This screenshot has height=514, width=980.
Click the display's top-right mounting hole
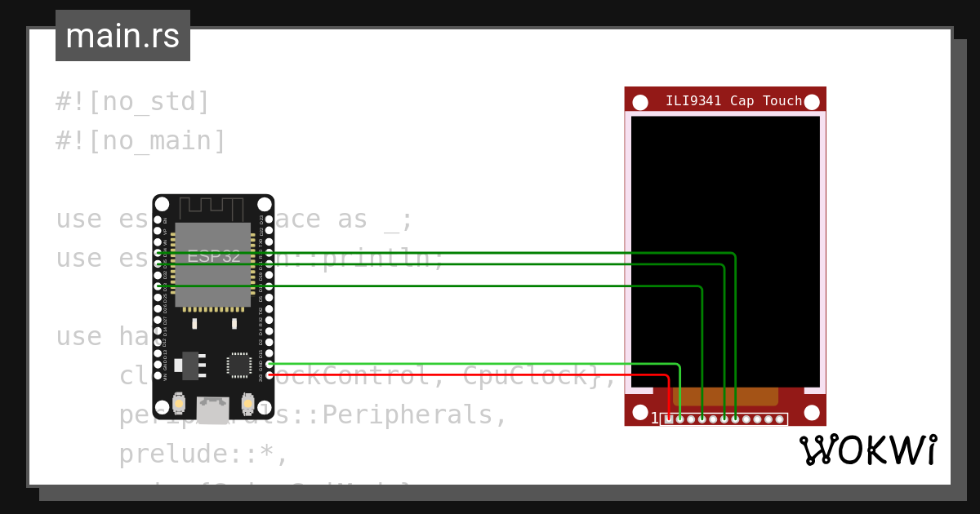tap(812, 102)
